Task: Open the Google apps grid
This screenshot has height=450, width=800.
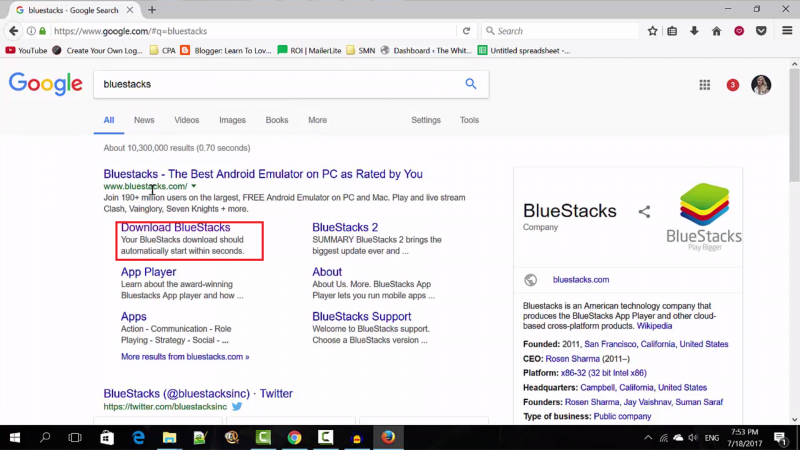Action: coord(705,85)
